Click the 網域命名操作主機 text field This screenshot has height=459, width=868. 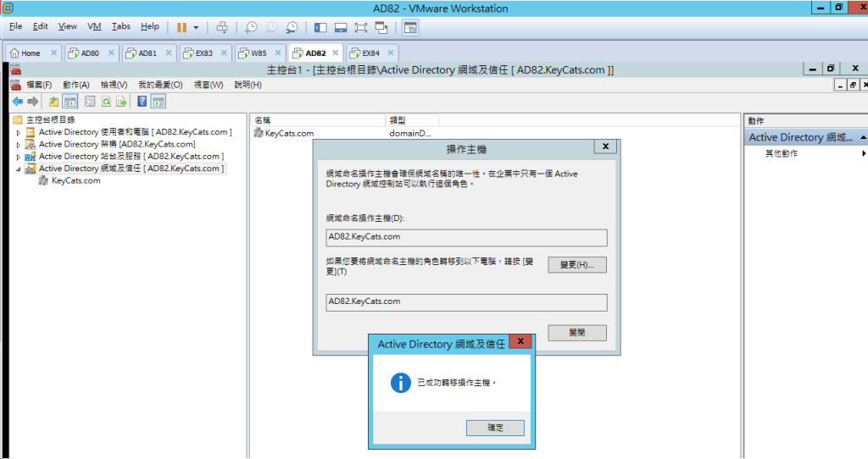tap(467, 237)
